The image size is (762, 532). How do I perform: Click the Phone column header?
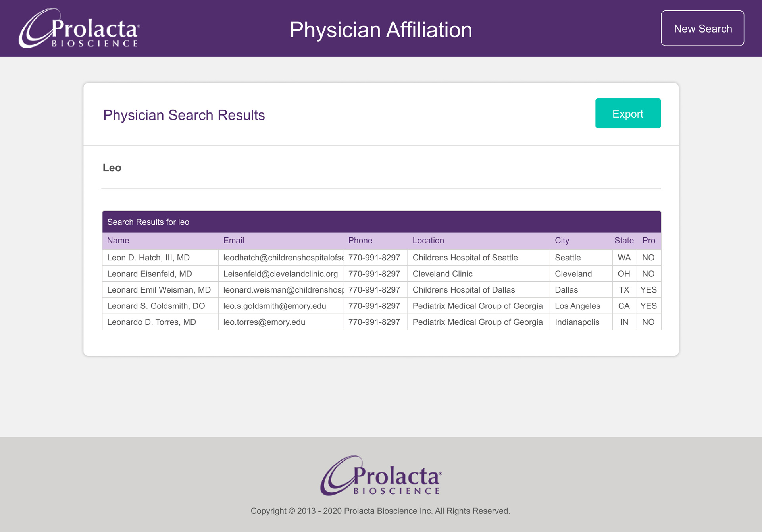pyautogui.click(x=360, y=241)
